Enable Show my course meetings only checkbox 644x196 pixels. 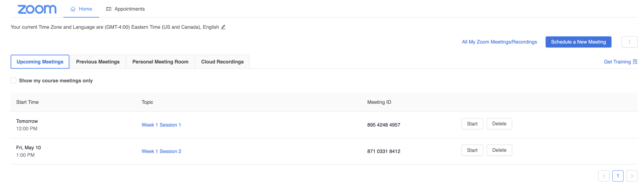[x=14, y=81]
